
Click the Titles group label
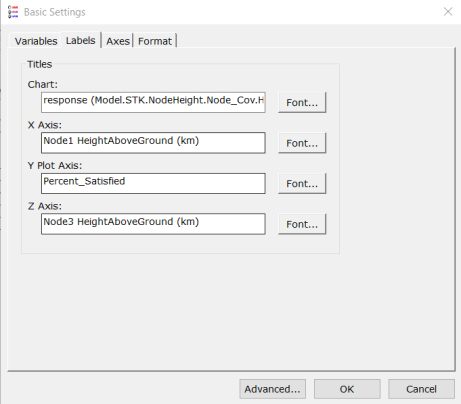40,64
